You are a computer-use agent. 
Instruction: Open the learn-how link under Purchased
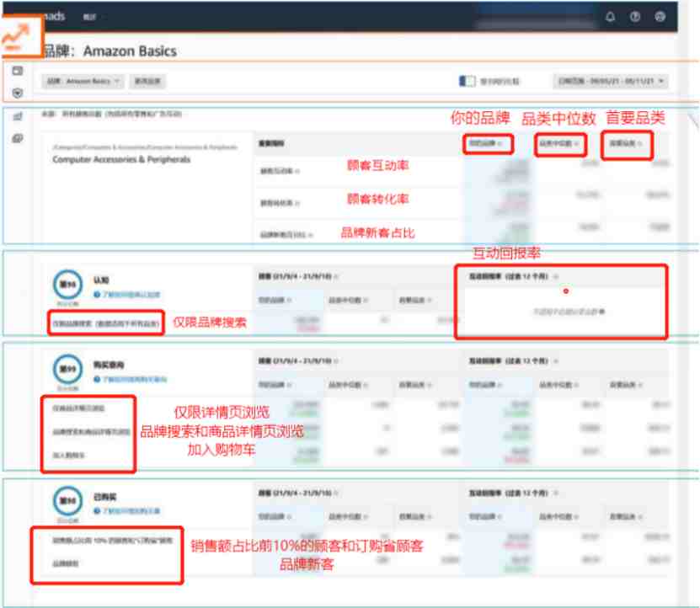click(131, 511)
